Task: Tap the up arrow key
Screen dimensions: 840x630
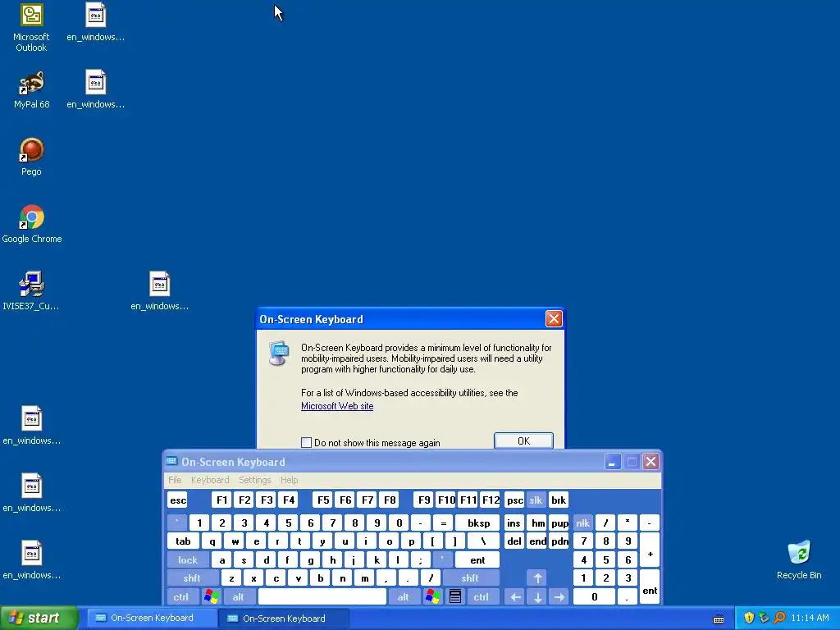Action: pyautogui.click(x=537, y=578)
